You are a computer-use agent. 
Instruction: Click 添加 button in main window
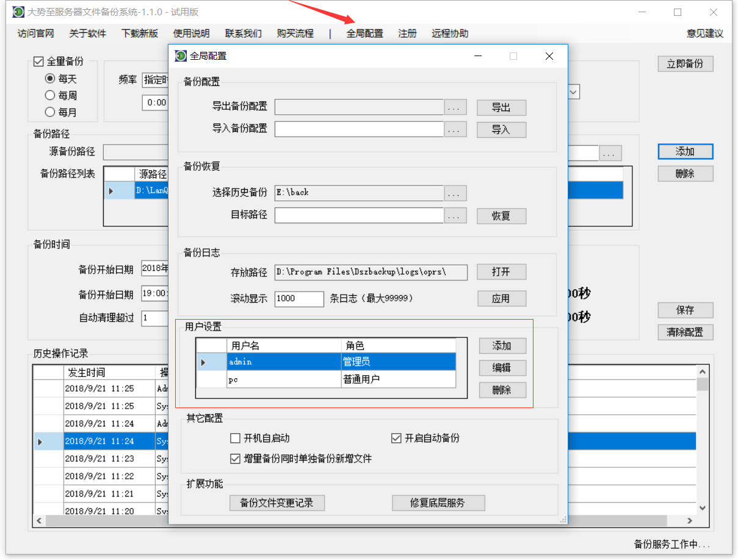[686, 151]
